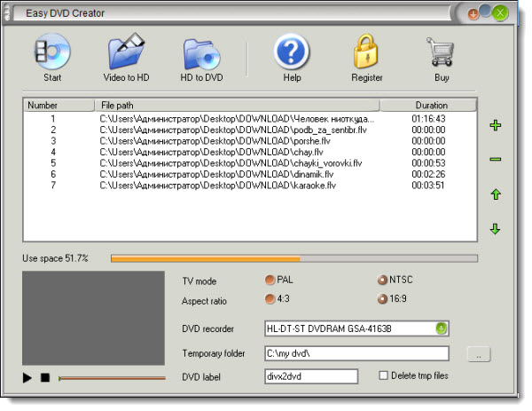Click the Duration column header
The height and width of the screenshot is (411, 532).
428,106
